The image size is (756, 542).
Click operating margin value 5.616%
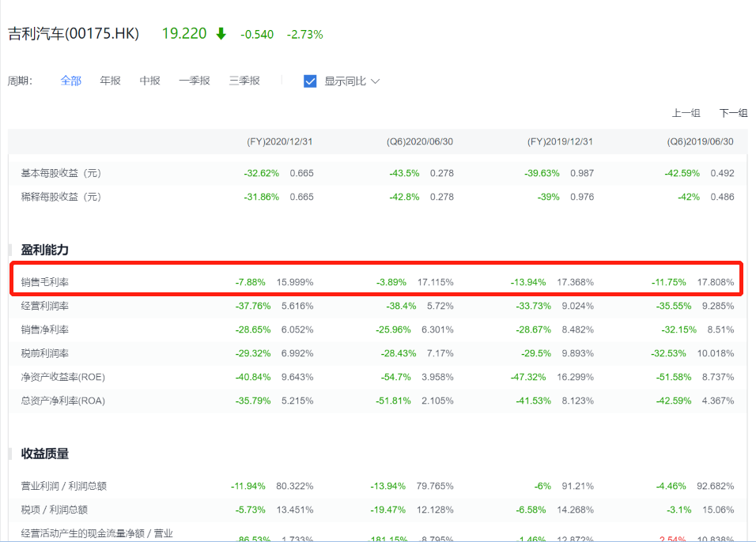pos(297,306)
